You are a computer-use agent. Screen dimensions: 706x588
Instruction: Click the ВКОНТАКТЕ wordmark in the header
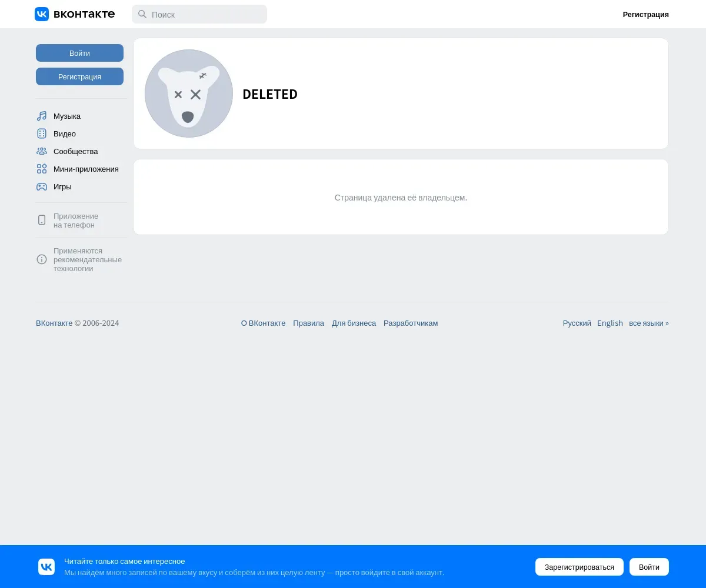(x=84, y=14)
